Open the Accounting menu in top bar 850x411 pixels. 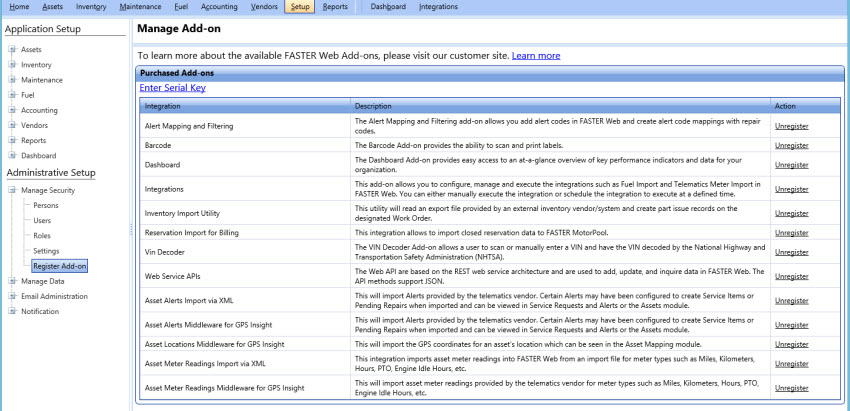coord(219,7)
